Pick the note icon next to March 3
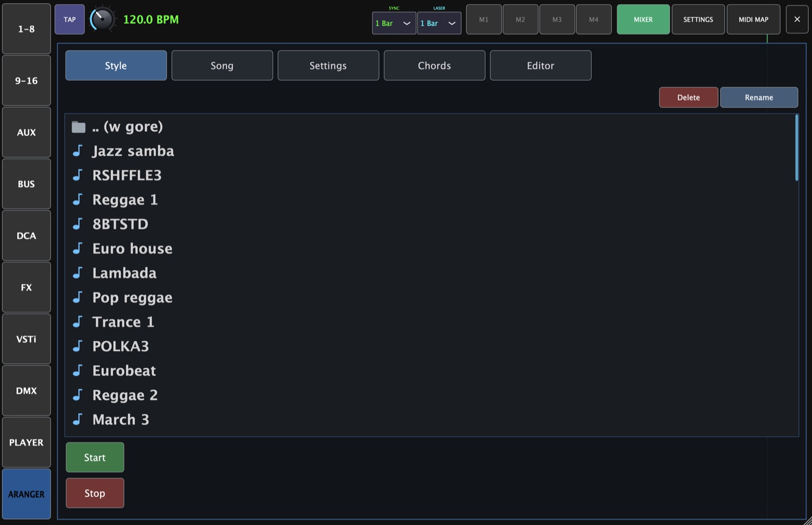 click(78, 419)
